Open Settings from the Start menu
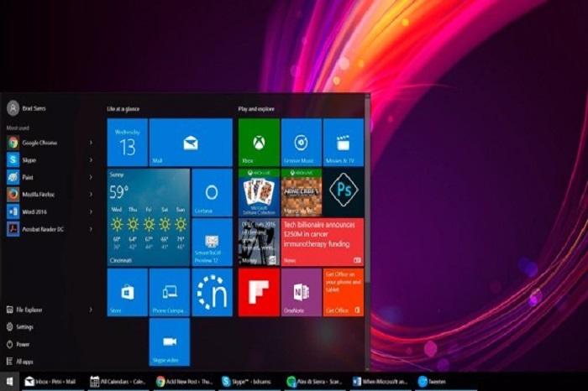Screen dimensions: 588x391 [25, 327]
